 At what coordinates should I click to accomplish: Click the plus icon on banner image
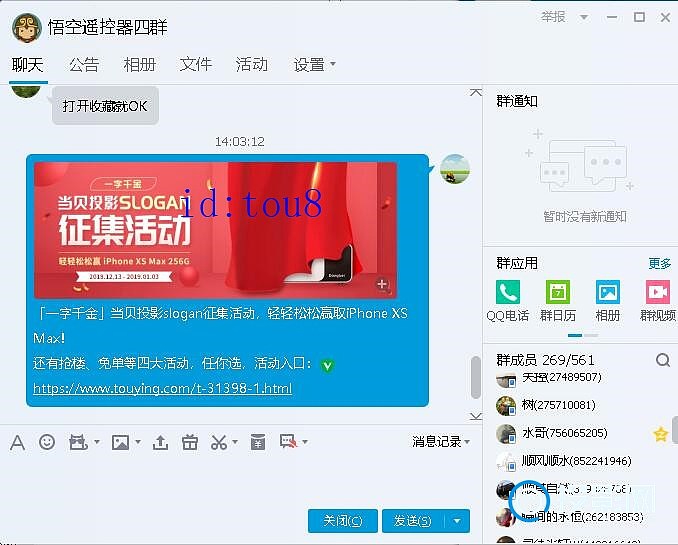[382, 284]
